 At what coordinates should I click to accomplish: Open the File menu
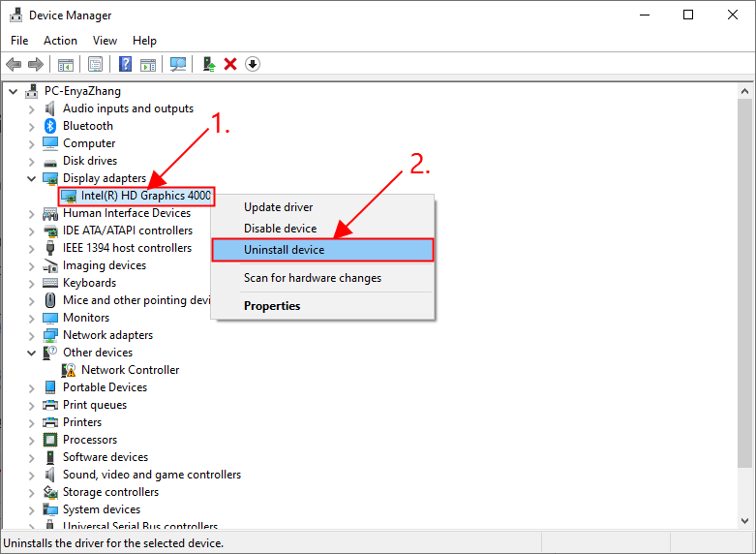[x=19, y=41]
